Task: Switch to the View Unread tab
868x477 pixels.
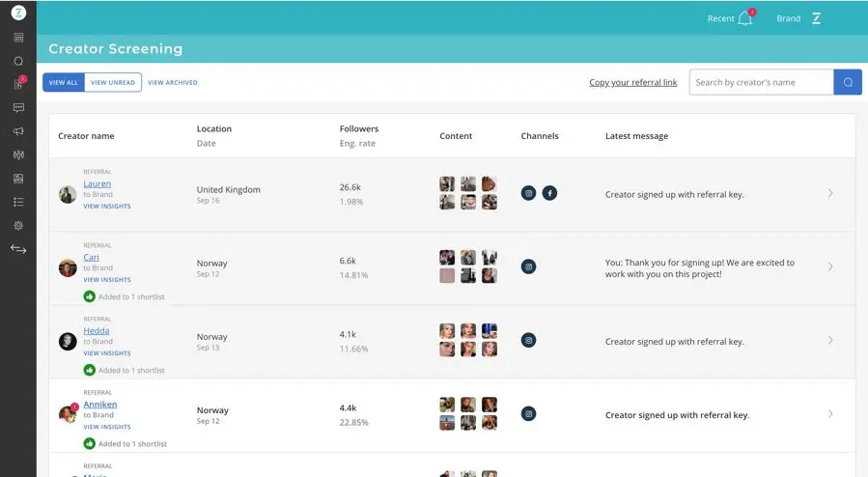Action: [113, 83]
